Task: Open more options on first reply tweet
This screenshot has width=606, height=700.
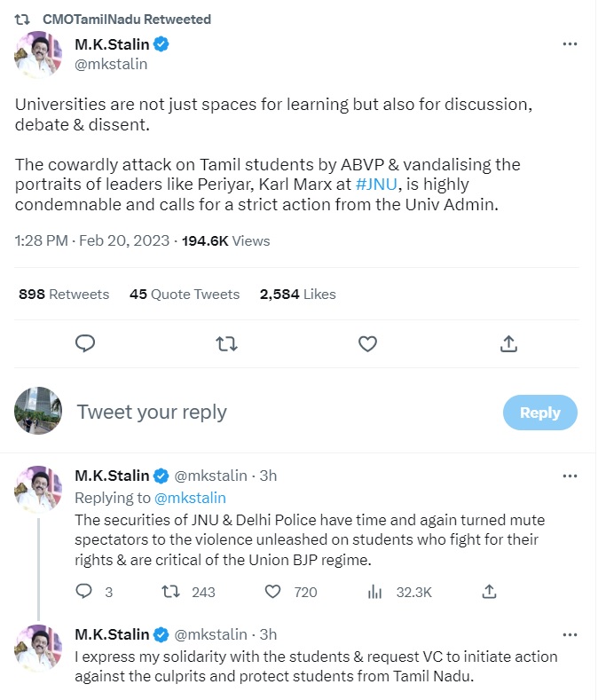Action: coord(571,476)
